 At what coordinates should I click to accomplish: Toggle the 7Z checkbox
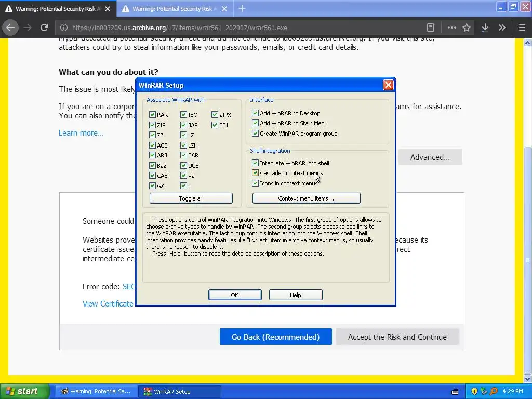(152, 135)
